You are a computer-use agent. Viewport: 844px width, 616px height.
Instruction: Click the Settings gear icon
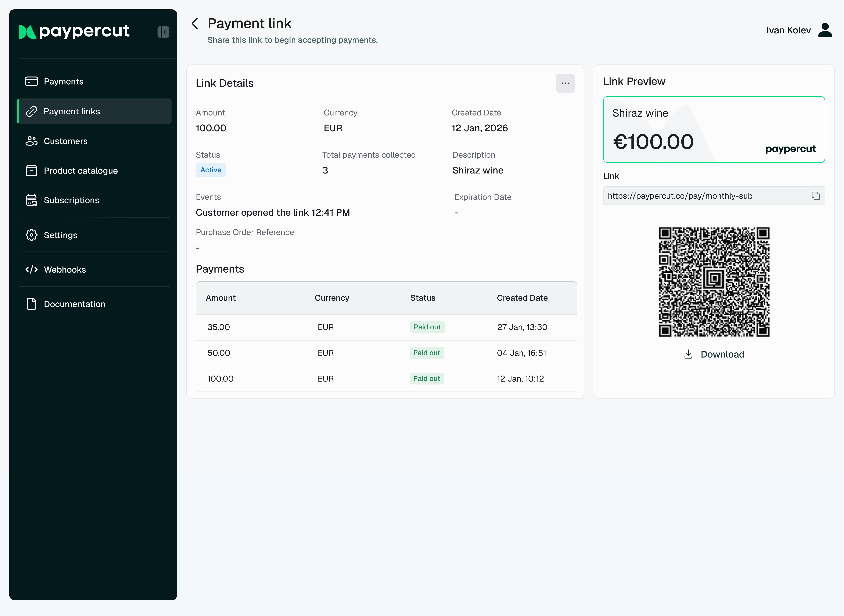[31, 235]
